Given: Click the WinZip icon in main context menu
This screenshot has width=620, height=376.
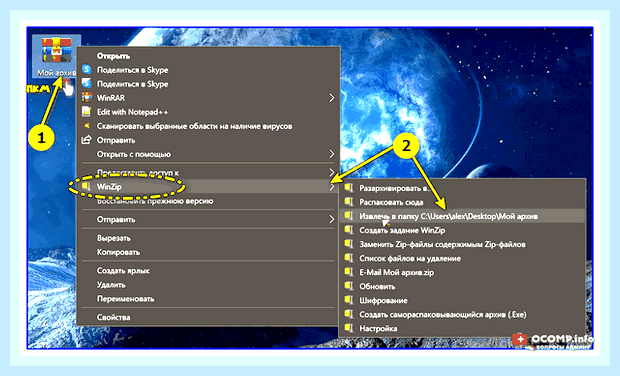Looking at the screenshot, I should click(x=86, y=186).
